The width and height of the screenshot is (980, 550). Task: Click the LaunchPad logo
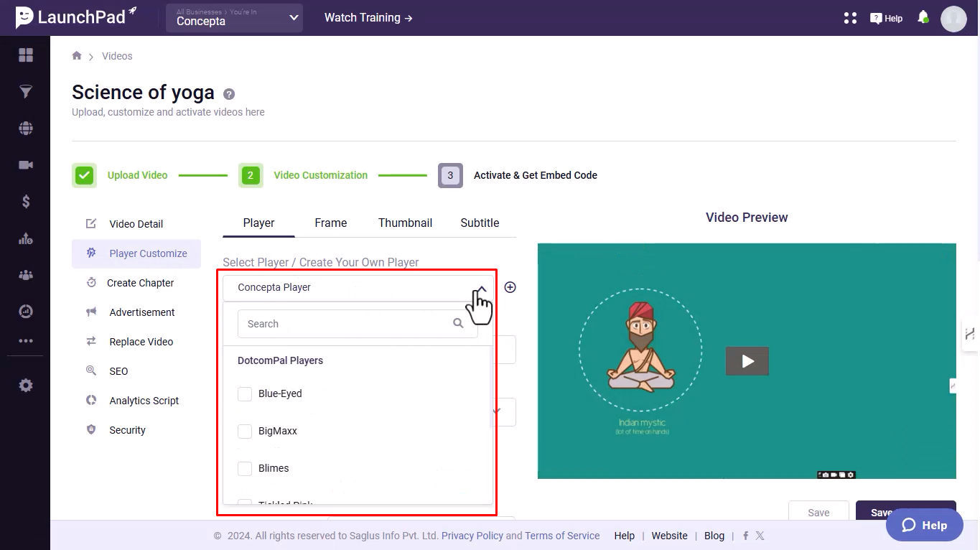click(75, 17)
